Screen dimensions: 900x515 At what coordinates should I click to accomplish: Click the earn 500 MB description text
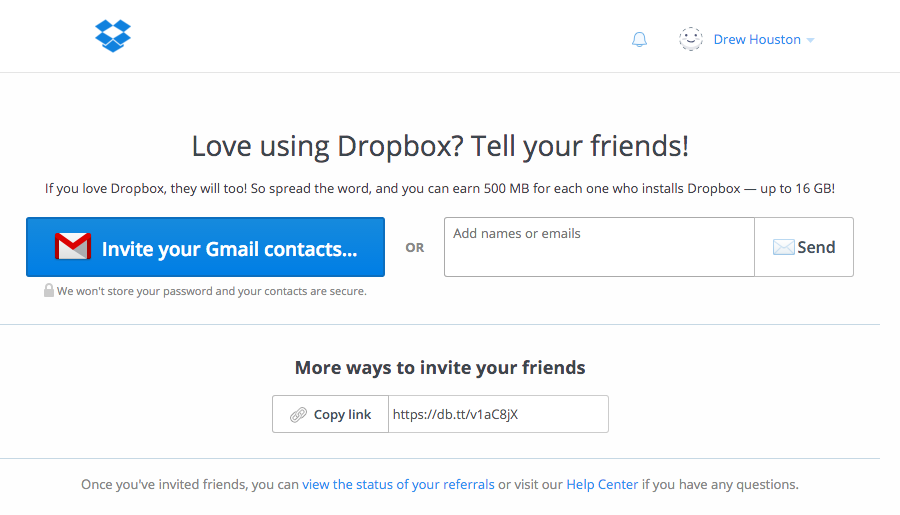tap(440, 188)
